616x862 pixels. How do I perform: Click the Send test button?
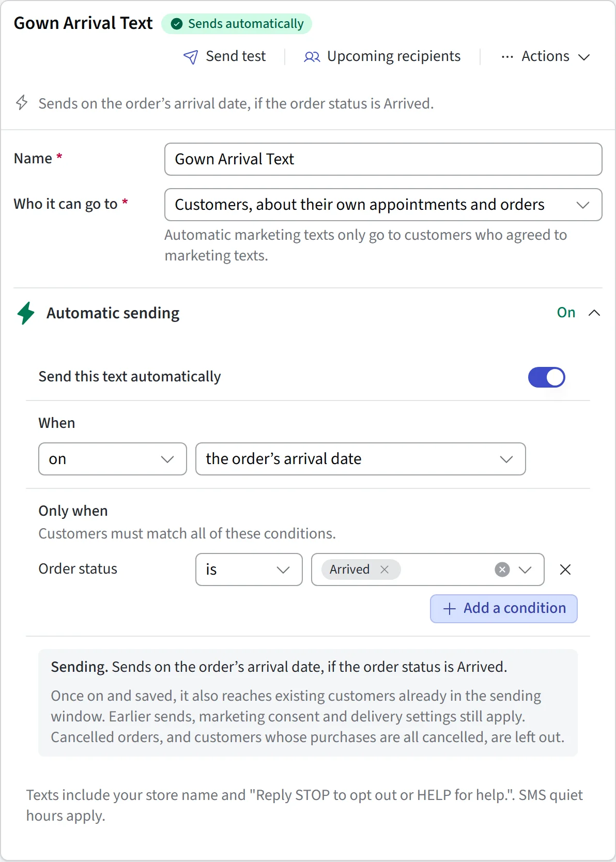coord(225,56)
